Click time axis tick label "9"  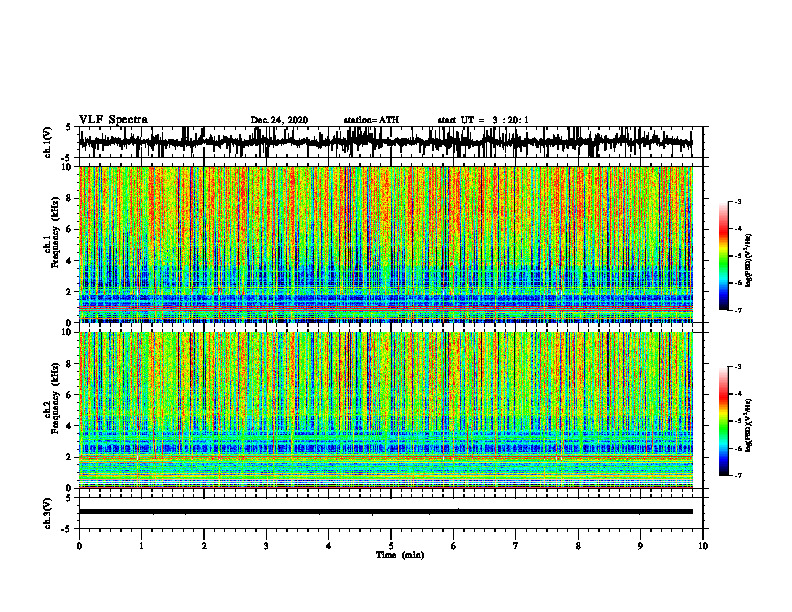[640, 546]
